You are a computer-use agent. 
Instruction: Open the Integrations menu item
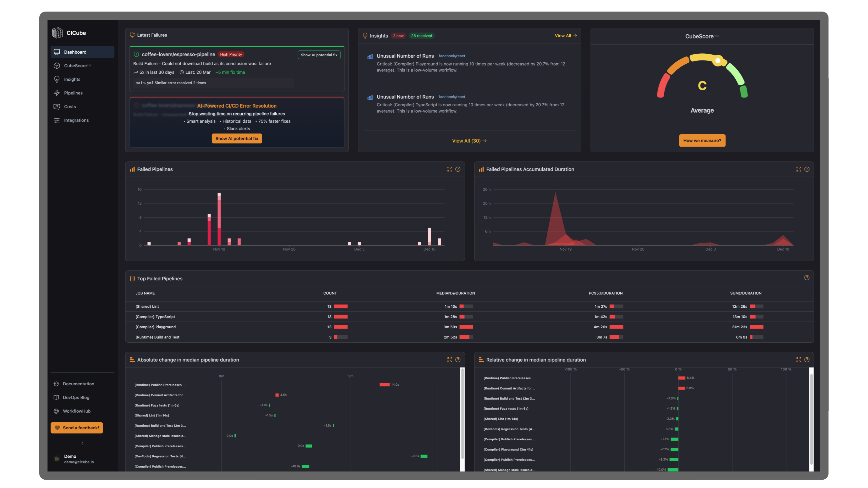(x=76, y=120)
